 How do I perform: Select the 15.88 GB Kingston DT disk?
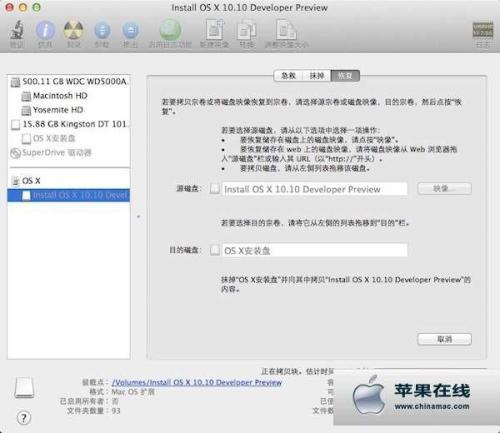point(69,124)
